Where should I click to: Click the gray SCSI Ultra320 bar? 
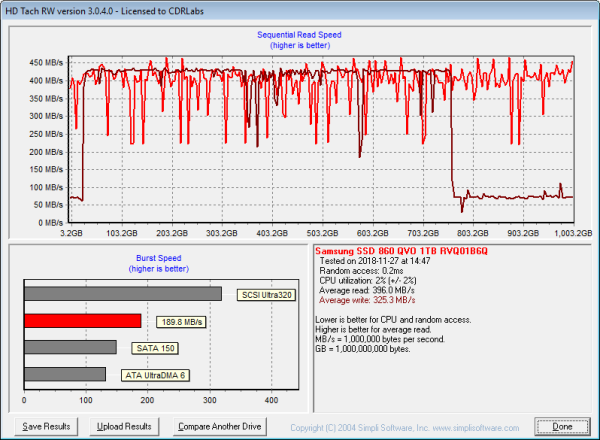[122, 294]
